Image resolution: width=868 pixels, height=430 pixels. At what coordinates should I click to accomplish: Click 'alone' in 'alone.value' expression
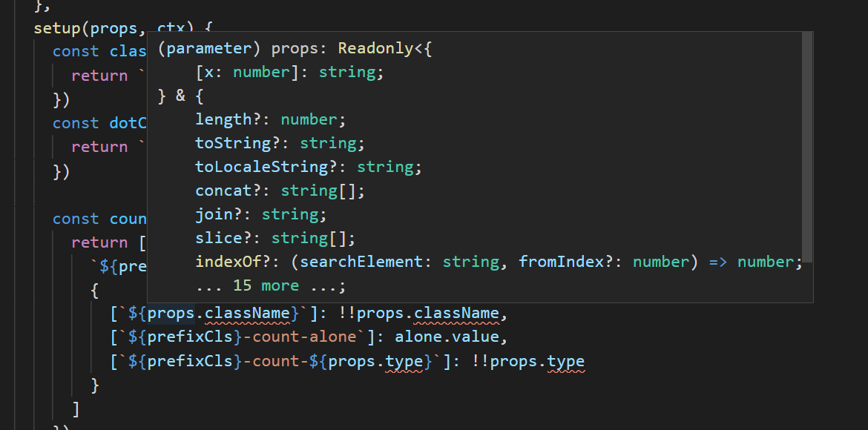(418, 337)
